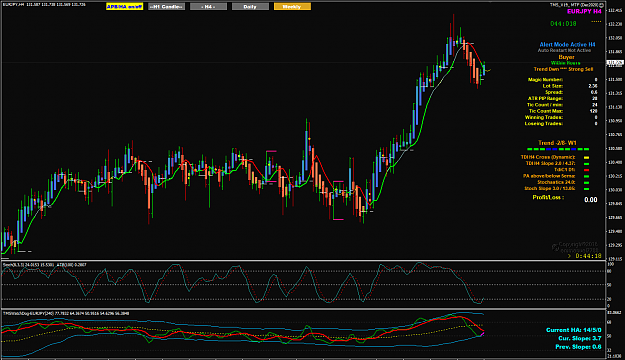
Task: Click the Auto Restart Not Active label
Action: (x=564, y=51)
